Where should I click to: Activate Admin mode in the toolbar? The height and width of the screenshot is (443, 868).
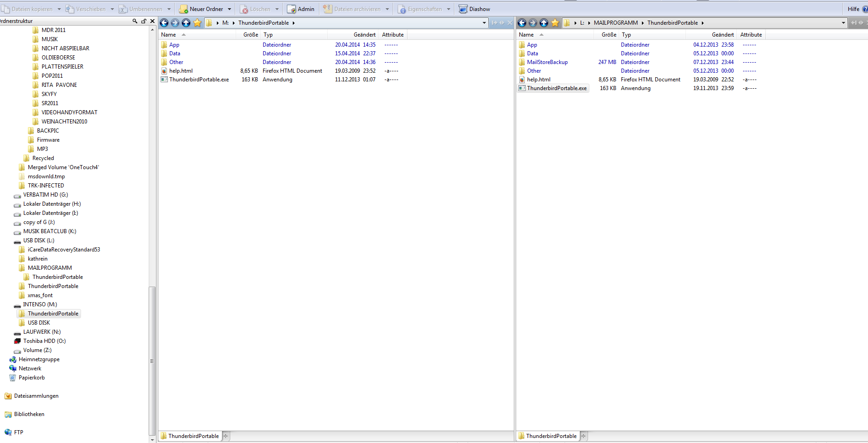point(301,9)
